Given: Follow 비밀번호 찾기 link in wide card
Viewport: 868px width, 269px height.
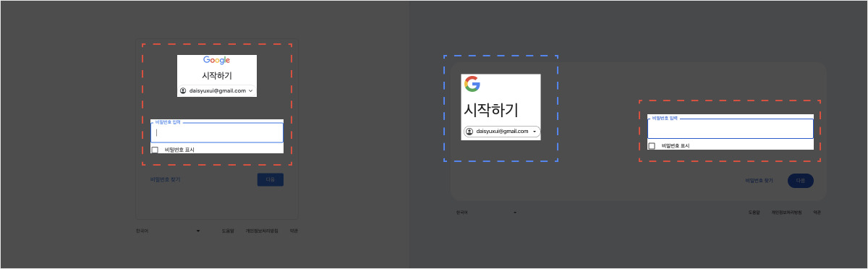Looking at the screenshot, I should 759,181.
